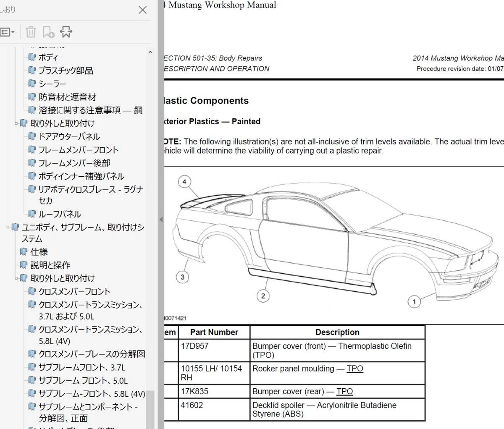
Task: Select the フレームメンバーフロント bookmark
Action: (79, 149)
